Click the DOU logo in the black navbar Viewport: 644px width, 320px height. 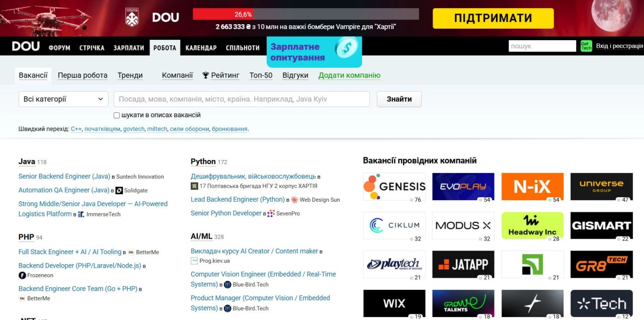pyautogui.click(x=26, y=46)
